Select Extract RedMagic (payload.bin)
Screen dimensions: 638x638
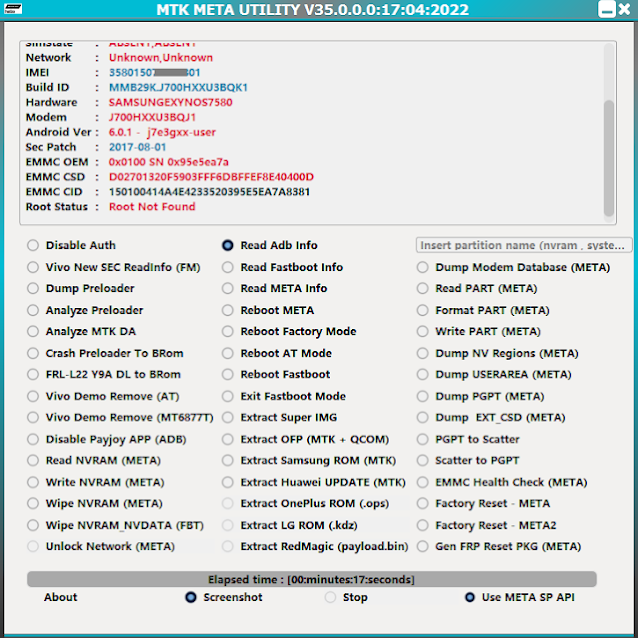[x=228, y=546]
